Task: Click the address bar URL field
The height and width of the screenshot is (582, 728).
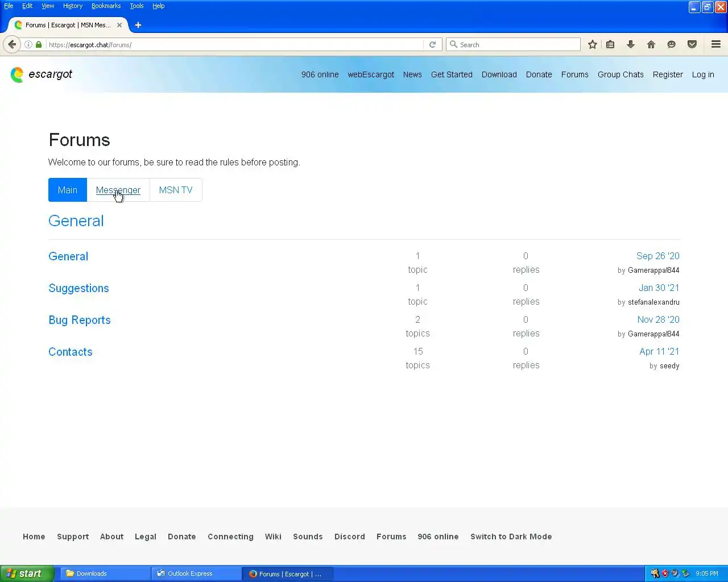Action: (234, 44)
